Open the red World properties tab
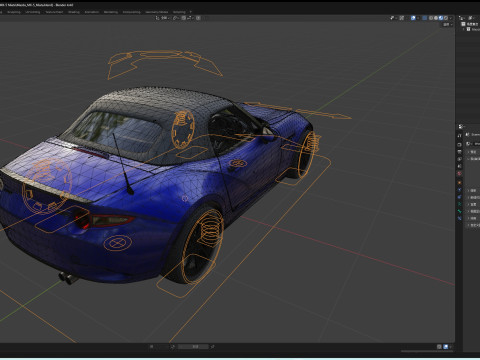480x360 pixels. (x=459, y=173)
